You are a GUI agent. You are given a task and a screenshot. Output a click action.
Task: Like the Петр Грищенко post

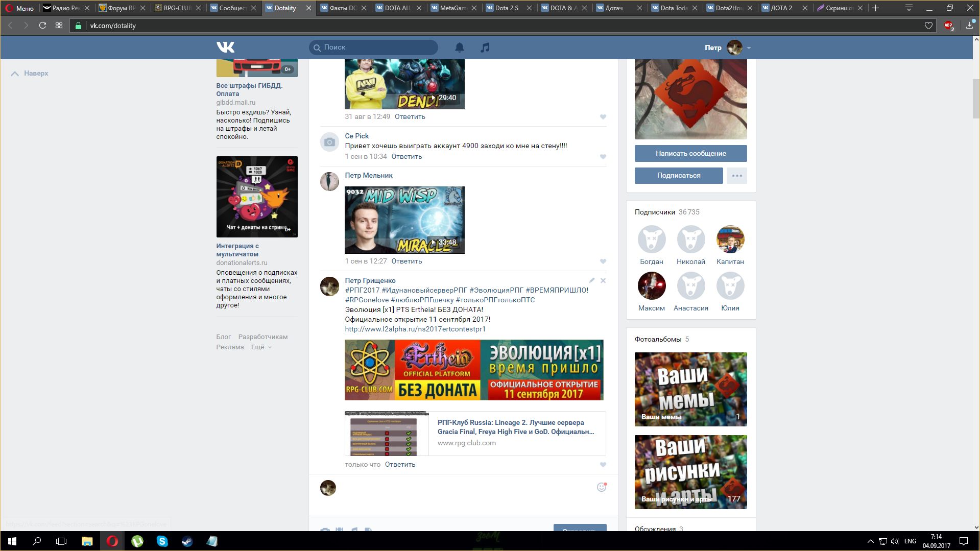coord(603,465)
